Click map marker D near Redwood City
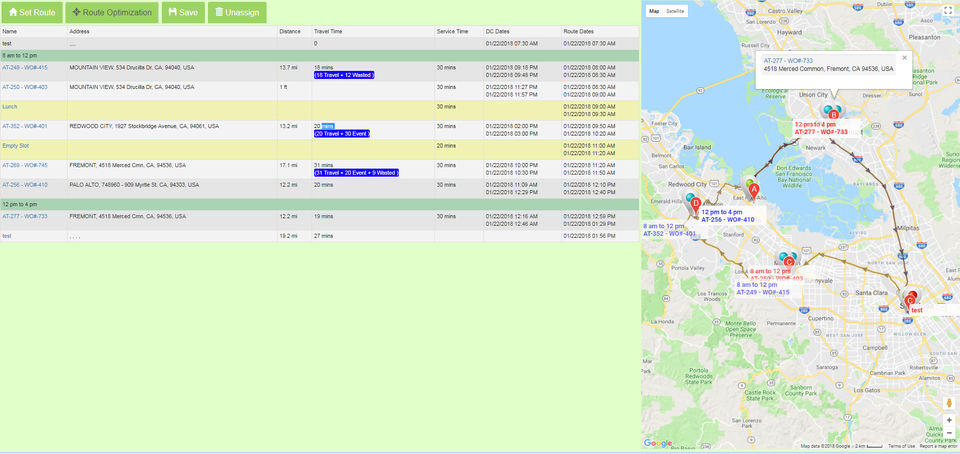 pos(696,204)
